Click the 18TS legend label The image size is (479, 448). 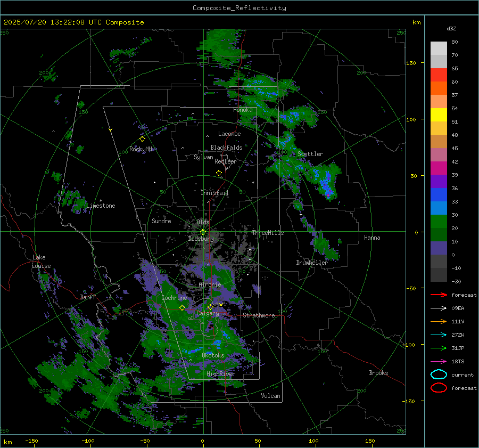point(458,362)
